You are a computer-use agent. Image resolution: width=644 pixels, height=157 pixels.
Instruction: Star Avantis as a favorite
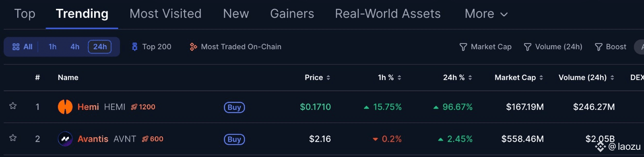pos(13,138)
